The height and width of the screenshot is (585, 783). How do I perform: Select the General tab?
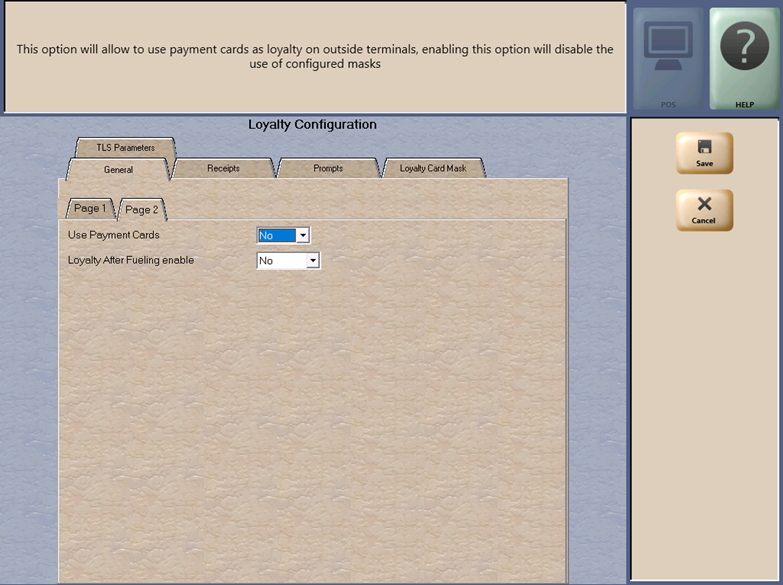point(118,169)
